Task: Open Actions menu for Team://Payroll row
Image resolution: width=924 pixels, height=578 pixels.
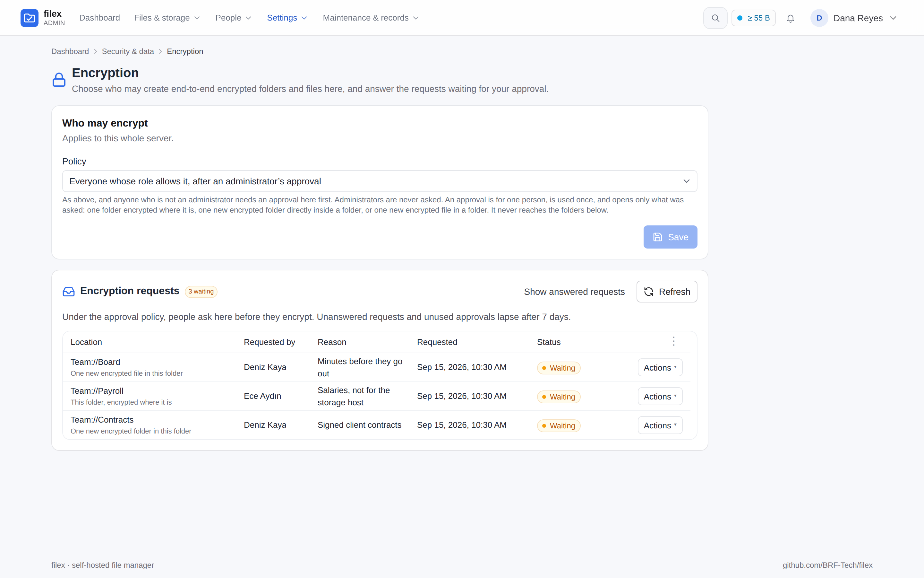Action: [x=660, y=397]
